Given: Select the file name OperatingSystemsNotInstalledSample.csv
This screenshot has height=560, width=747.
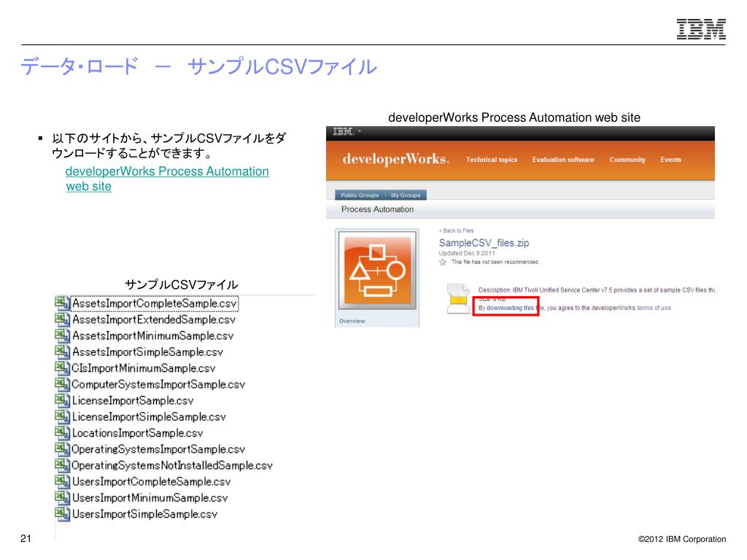Looking at the screenshot, I should 172,465.
